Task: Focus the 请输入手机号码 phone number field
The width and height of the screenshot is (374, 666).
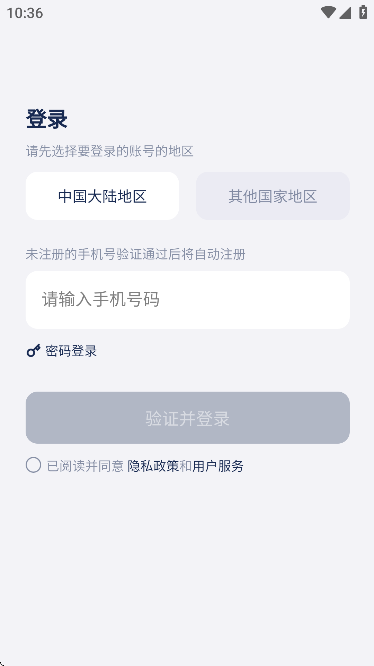Action: (x=188, y=300)
